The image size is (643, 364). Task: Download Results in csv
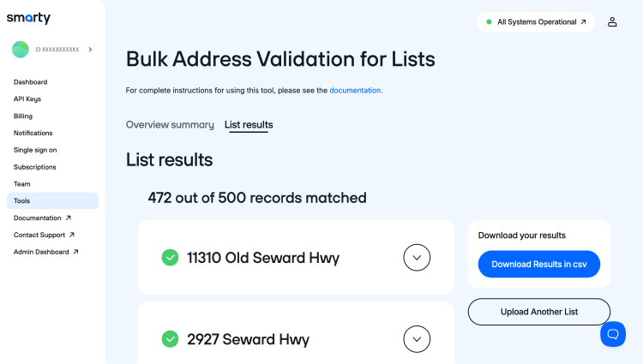click(538, 264)
